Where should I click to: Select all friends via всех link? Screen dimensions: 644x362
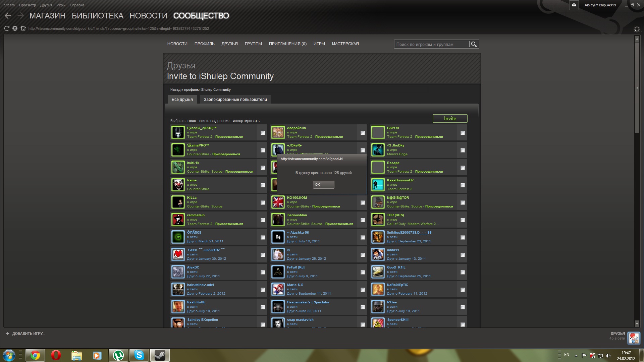192,121
